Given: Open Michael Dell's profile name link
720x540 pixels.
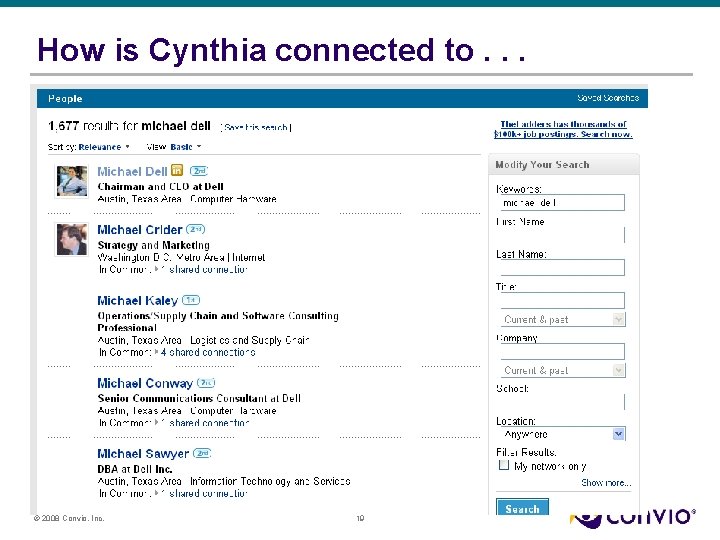Looking at the screenshot, I should [x=132, y=171].
